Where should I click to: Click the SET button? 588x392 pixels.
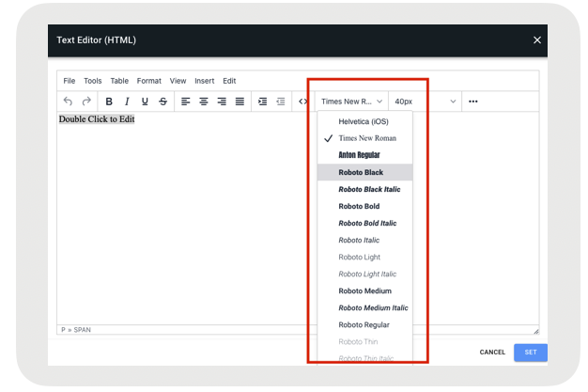[x=531, y=353]
